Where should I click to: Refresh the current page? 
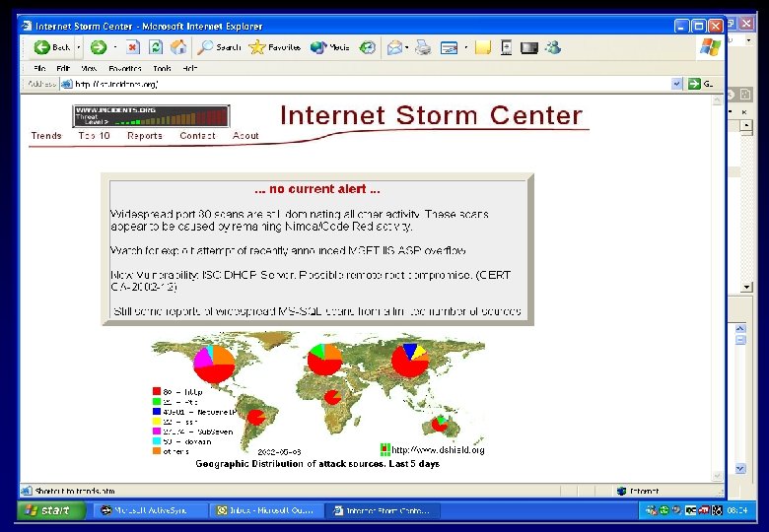coord(156,47)
